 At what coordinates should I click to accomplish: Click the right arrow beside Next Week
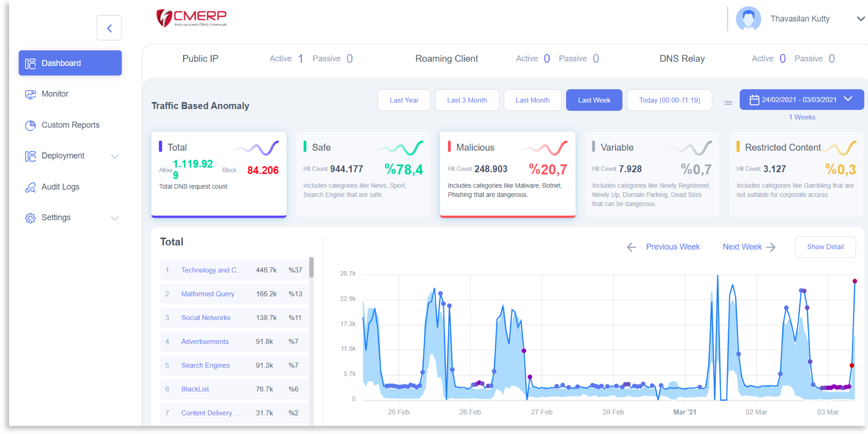pos(771,247)
